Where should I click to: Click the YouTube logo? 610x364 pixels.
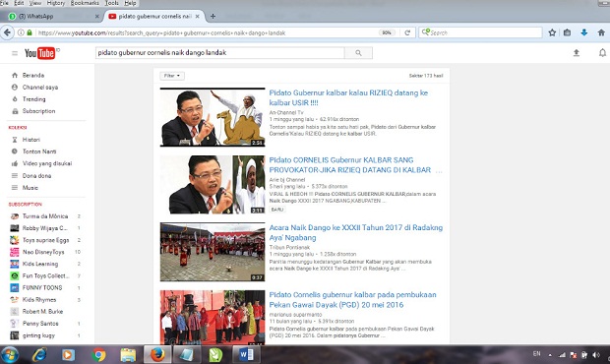click(x=39, y=53)
